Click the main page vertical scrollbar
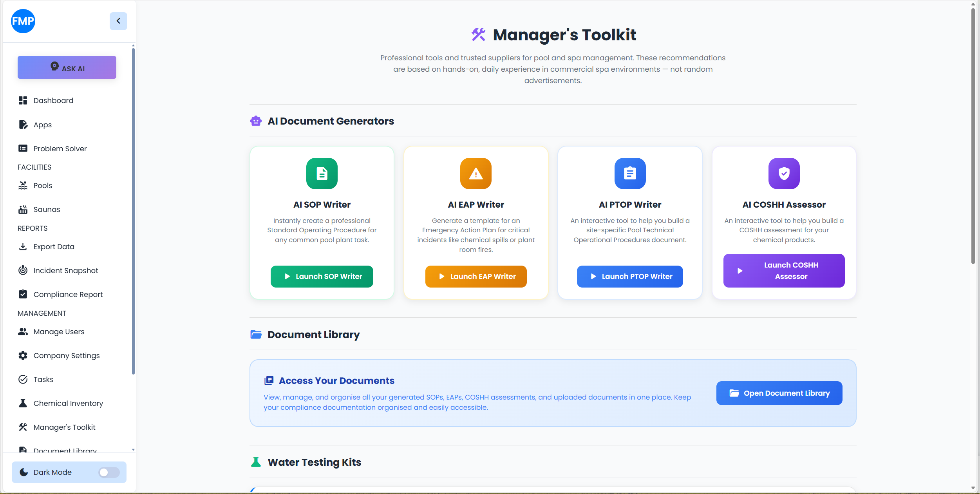The height and width of the screenshot is (494, 980). (x=973, y=137)
